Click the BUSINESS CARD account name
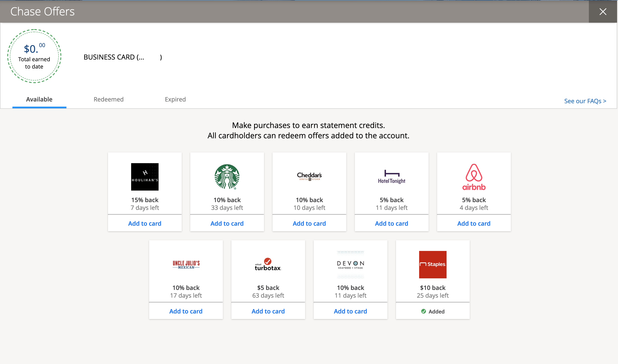 point(123,57)
